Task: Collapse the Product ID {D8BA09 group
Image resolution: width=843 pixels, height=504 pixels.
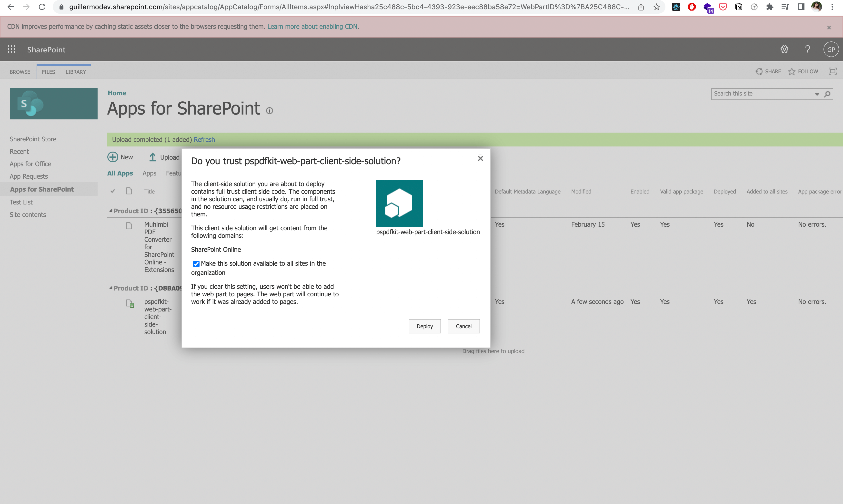Action: tap(110, 288)
